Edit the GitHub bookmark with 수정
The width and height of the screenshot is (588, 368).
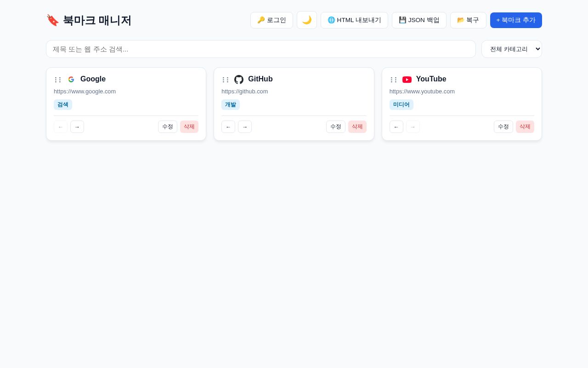[x=336, y=127]
